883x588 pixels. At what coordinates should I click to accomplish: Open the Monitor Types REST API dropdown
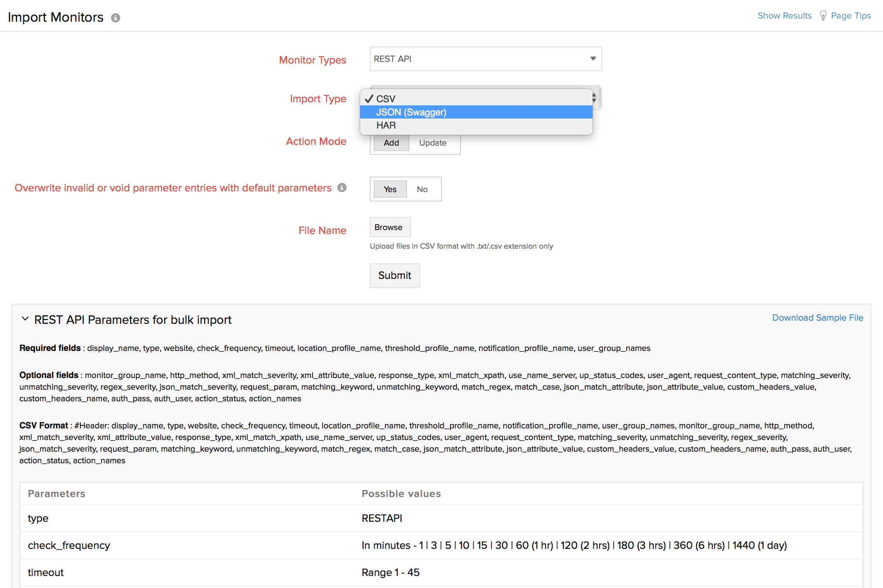[480, 59]
